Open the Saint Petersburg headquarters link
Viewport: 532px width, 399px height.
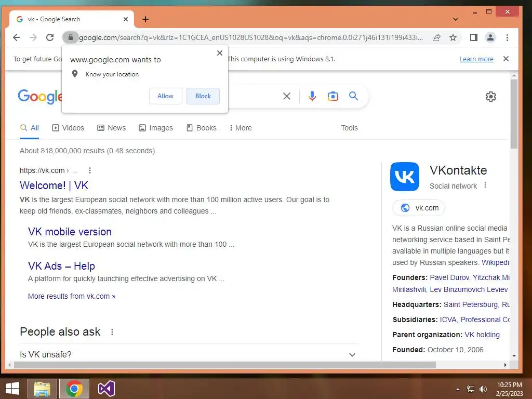coord(470,304)
